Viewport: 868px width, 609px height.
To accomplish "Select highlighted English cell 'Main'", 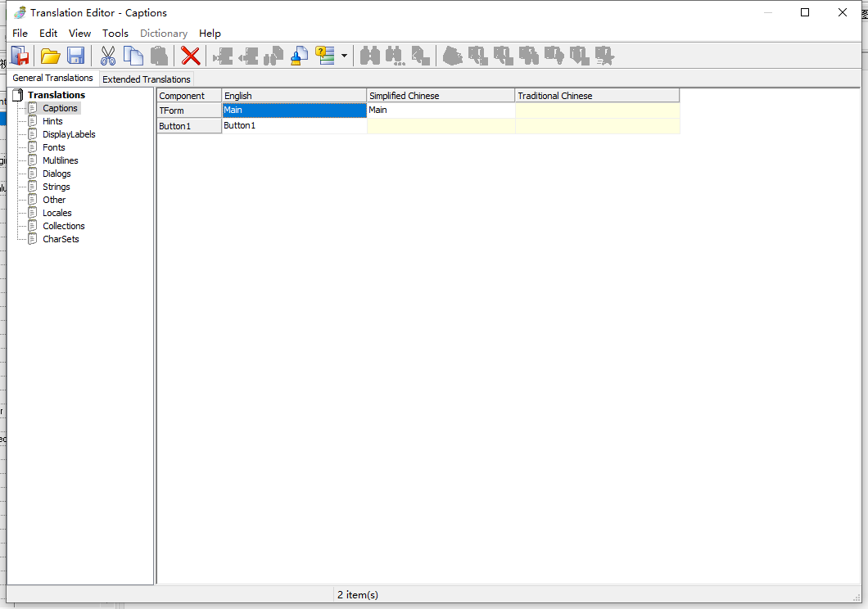I will point(295,110).
